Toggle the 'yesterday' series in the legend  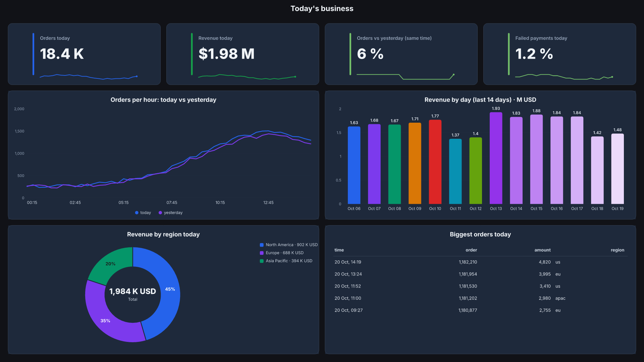[x=170, y=213]
